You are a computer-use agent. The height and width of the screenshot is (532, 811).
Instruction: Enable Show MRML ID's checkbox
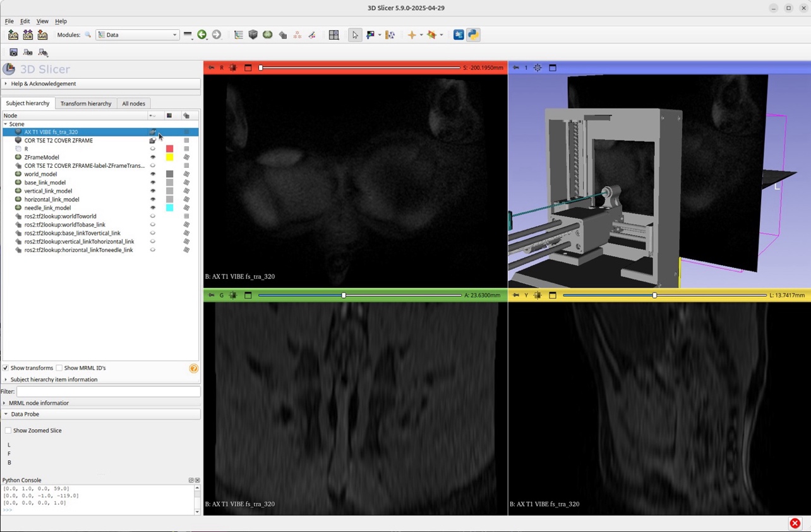coord(59,368)
